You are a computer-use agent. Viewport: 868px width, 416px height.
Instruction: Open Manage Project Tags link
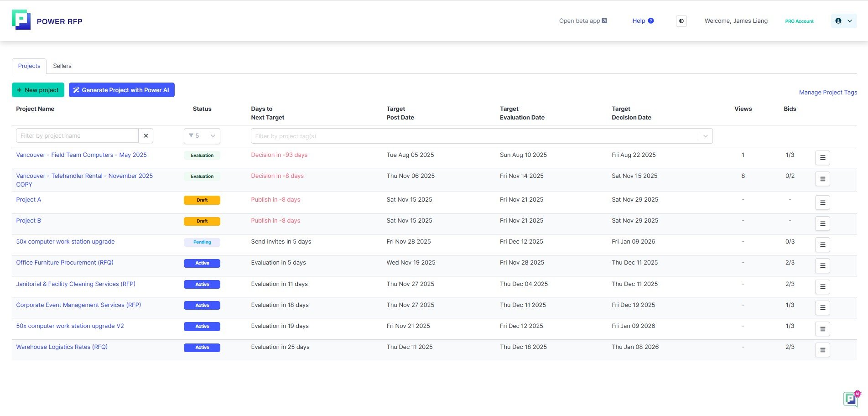827,93
